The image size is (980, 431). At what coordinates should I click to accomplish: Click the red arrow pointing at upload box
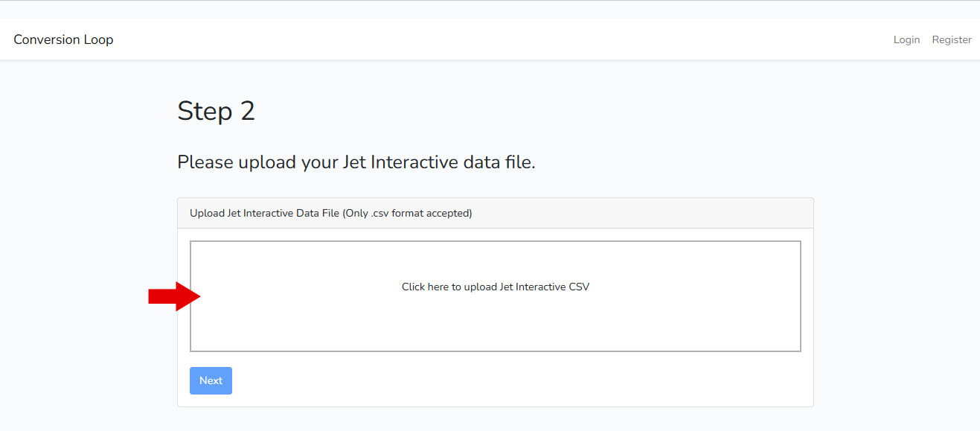174,296
